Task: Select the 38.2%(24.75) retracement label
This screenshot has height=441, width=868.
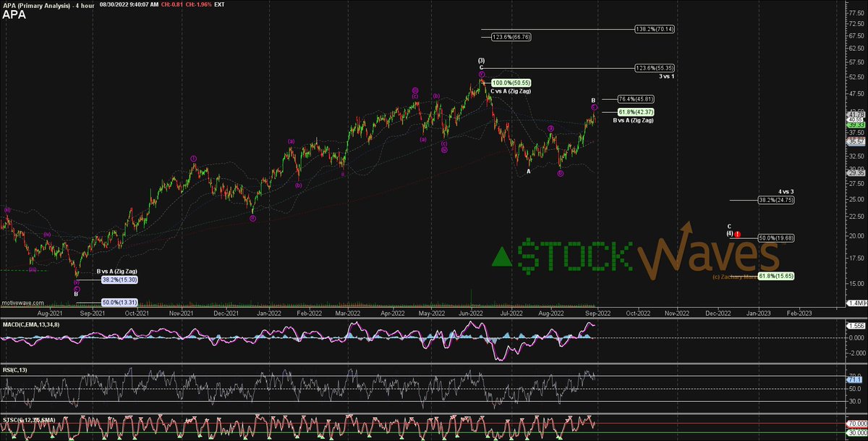Action: 776,199
